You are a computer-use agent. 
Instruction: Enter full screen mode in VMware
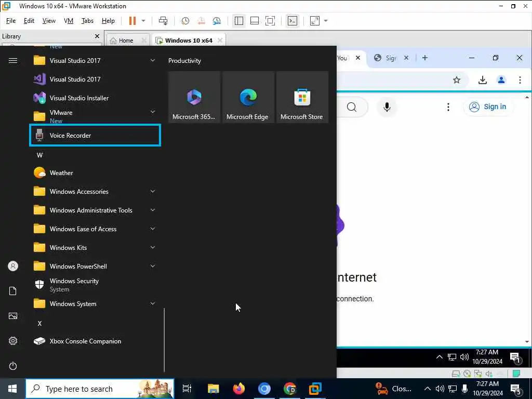pos(270,21)
